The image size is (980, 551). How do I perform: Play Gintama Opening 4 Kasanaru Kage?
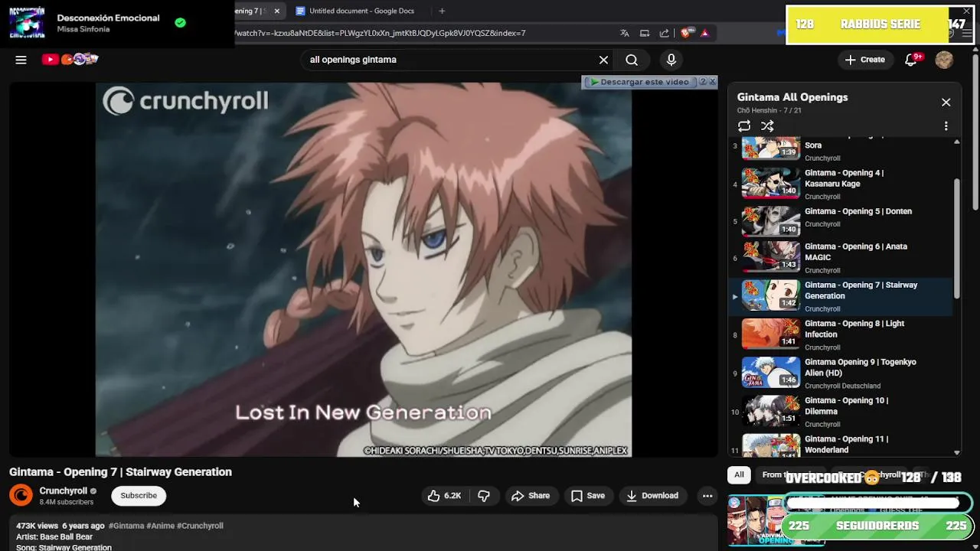click(842, 184)
